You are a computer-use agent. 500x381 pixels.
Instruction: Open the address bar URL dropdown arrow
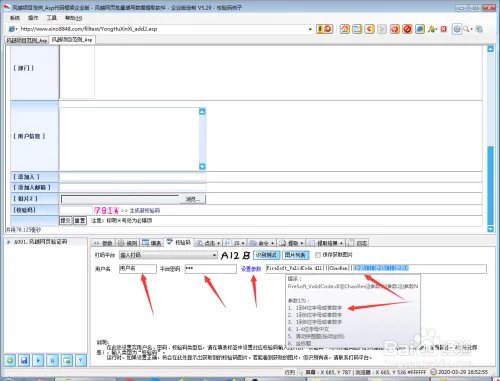[x=310, y=29]
